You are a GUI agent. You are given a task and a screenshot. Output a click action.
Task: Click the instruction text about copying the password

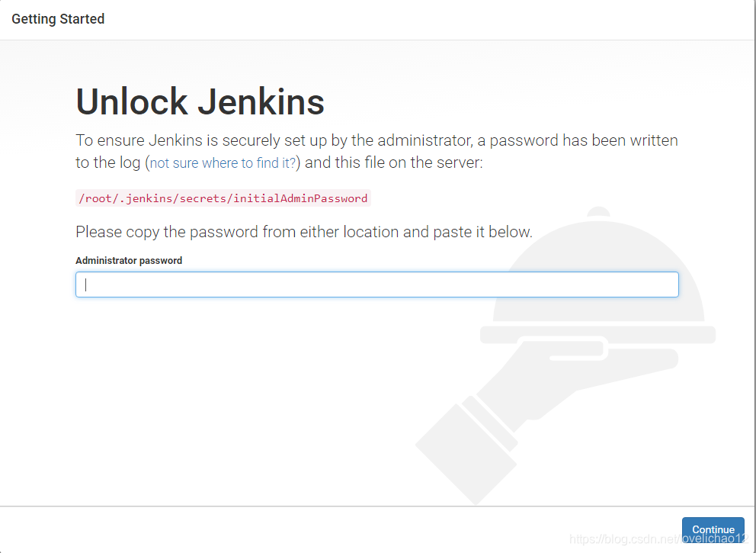(303, 232)
